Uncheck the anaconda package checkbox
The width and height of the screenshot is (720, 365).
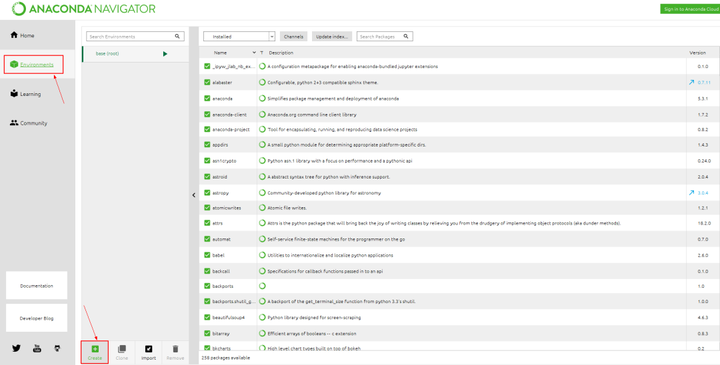[207, 98]
